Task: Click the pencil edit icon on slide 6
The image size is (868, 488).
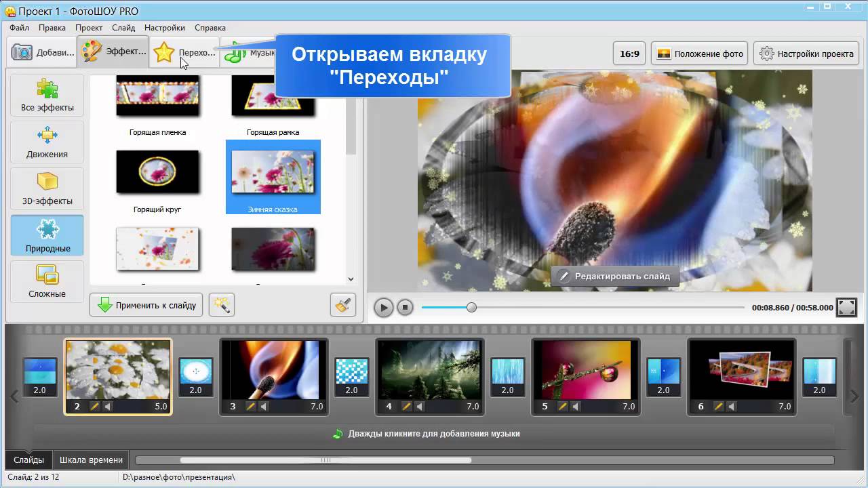Action: pos(718,407)
